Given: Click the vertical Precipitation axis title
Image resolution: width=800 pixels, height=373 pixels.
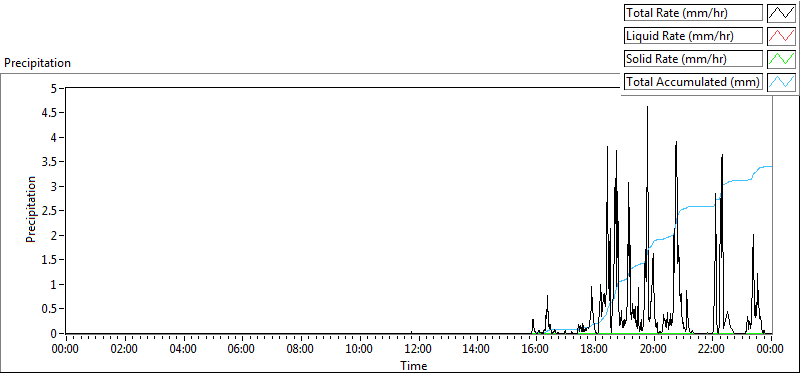Looking at the screenshot, I should [31, 209].
